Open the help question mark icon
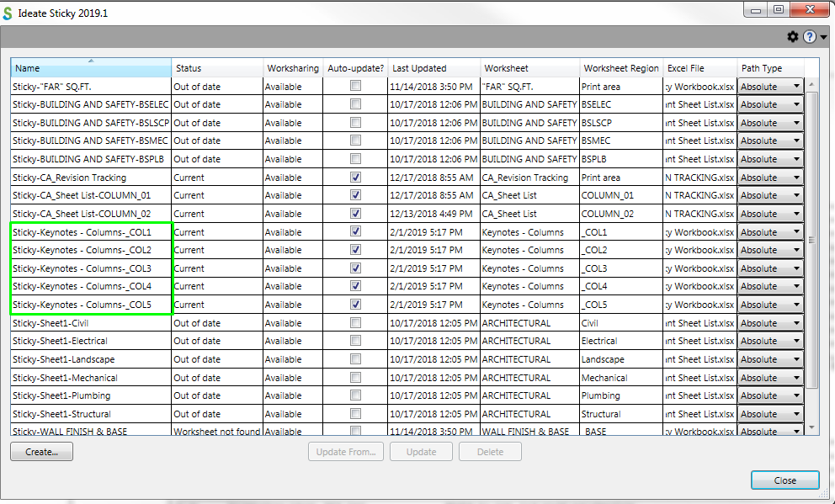835x504 pixels. pyautogui.click(x=810, y=36)
